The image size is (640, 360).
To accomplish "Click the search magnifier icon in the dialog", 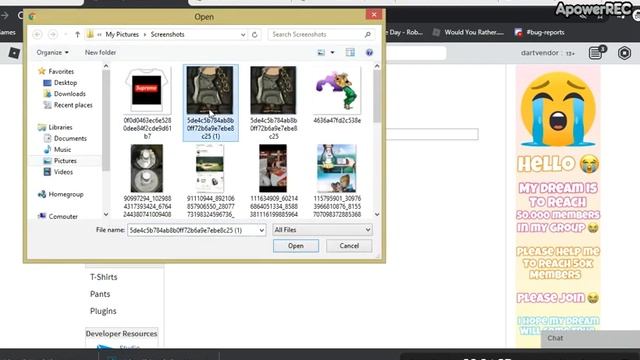I will coord(367,35).
